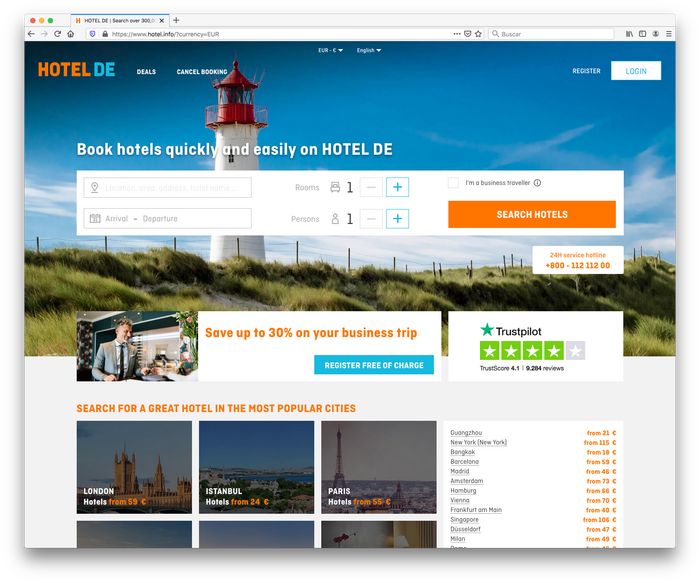Viewport: 700px width, 583px height.
Task: Open a new tab with the plus icon
Action: 176,20
